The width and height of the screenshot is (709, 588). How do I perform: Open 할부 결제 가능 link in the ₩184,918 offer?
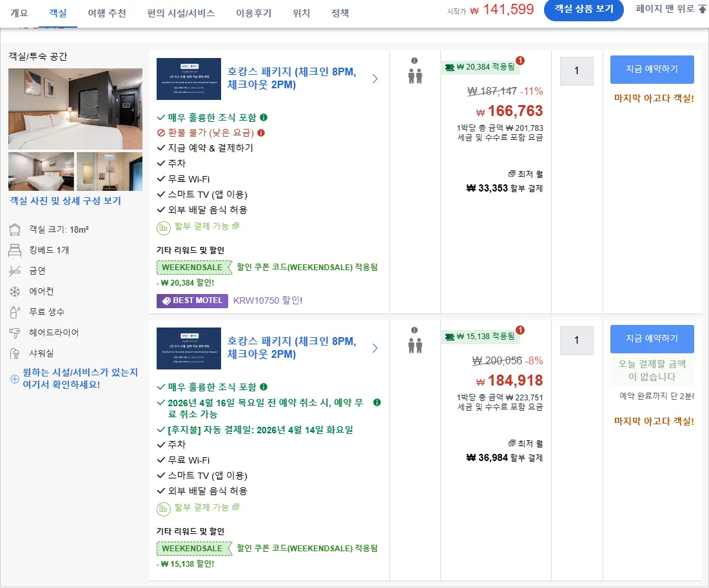tap(207, 507)
